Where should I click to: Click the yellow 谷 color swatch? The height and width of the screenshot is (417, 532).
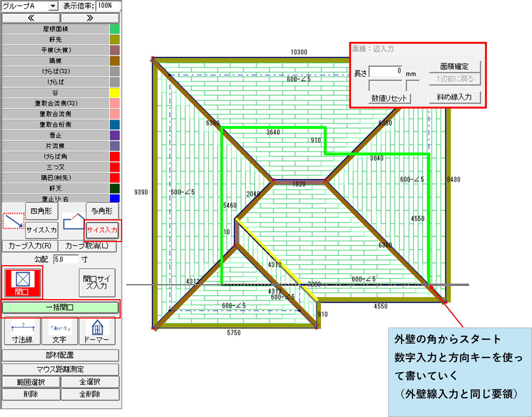click(x=115, y=93)
